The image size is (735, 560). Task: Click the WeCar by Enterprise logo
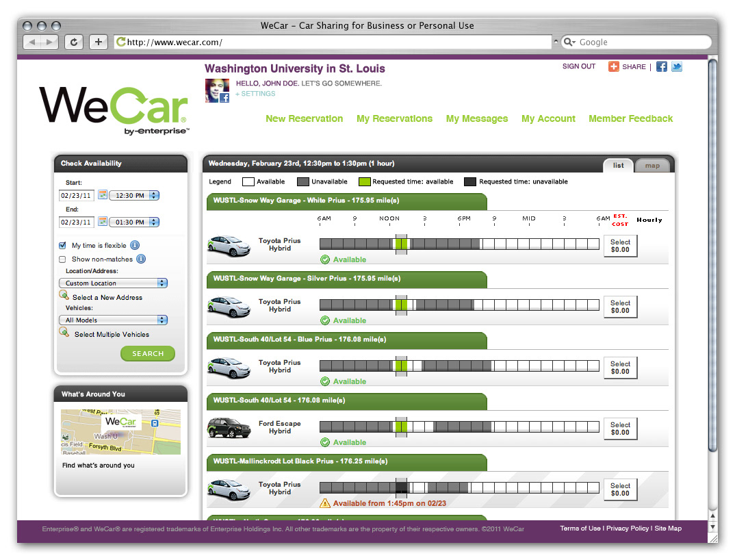click(x=114, y=110)
